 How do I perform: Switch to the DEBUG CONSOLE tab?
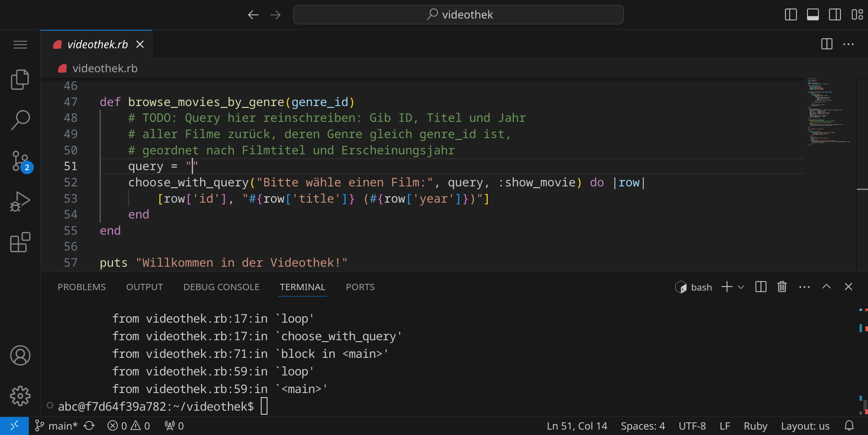pos(221,287)
